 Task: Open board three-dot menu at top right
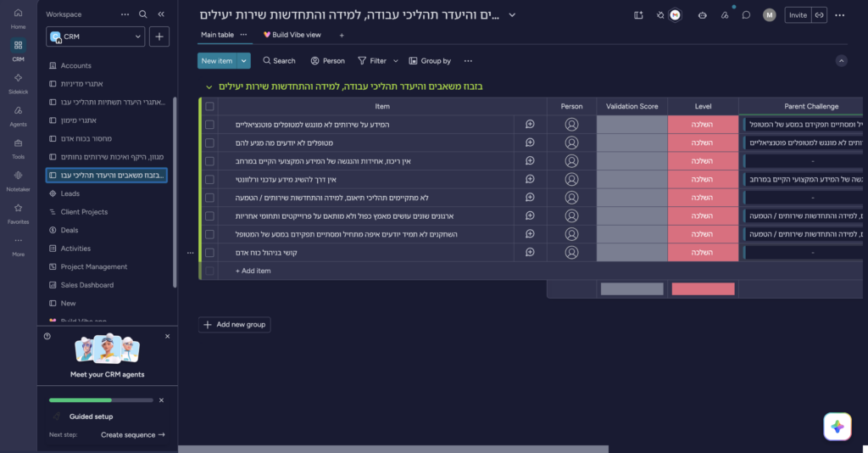pyautogui.click(x=840, y=15)
